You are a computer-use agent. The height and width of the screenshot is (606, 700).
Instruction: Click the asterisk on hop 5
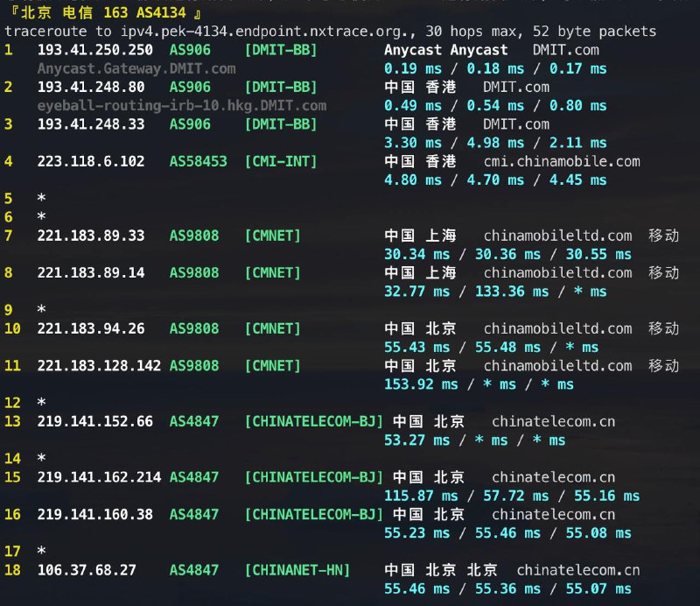click(41, 198)
